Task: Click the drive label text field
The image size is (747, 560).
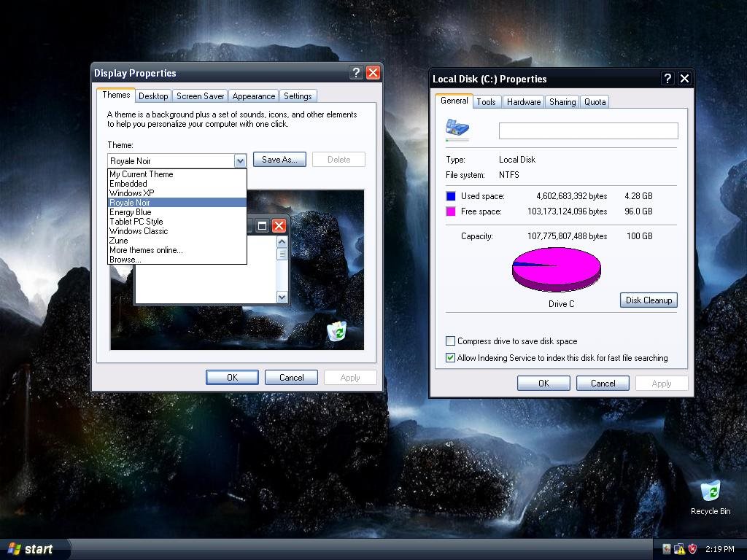Action: tap(588, 131)
